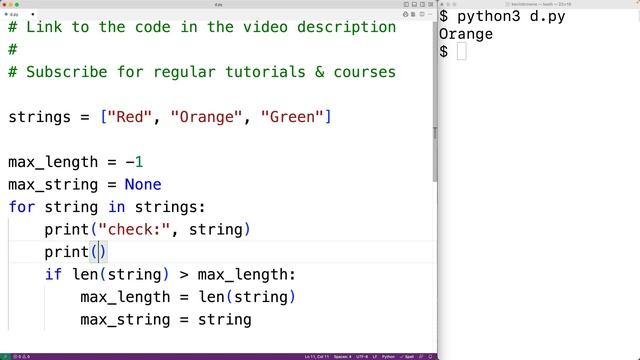This screenshot has height=360, width=640.
Task: Click the 'python3 d.py' command in terminal
Action: pos(511,17)
